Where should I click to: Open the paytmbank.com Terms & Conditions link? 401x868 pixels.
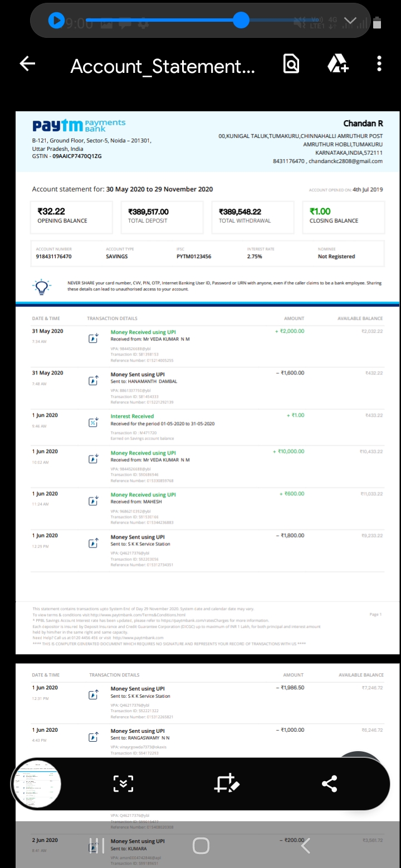point(138,615)
